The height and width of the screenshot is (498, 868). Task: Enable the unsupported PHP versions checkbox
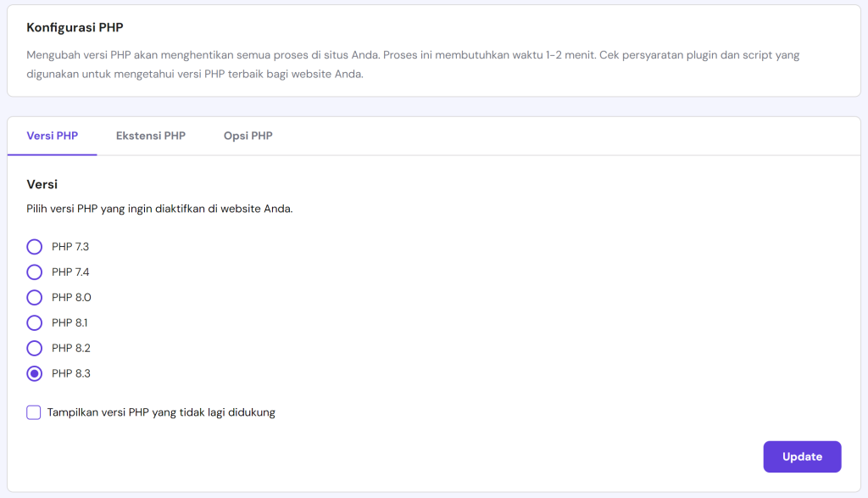34,413
